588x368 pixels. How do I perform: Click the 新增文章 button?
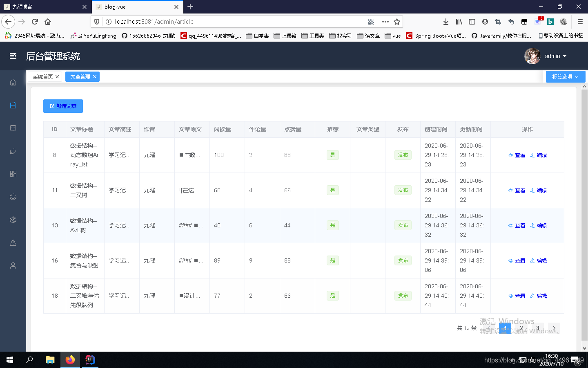[x=63, y=106]
